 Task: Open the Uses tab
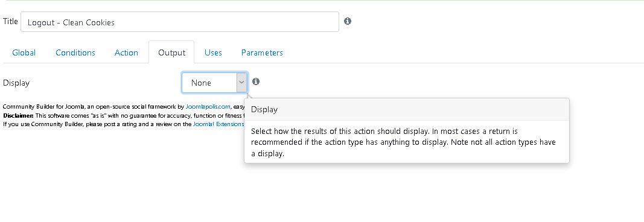213,52
